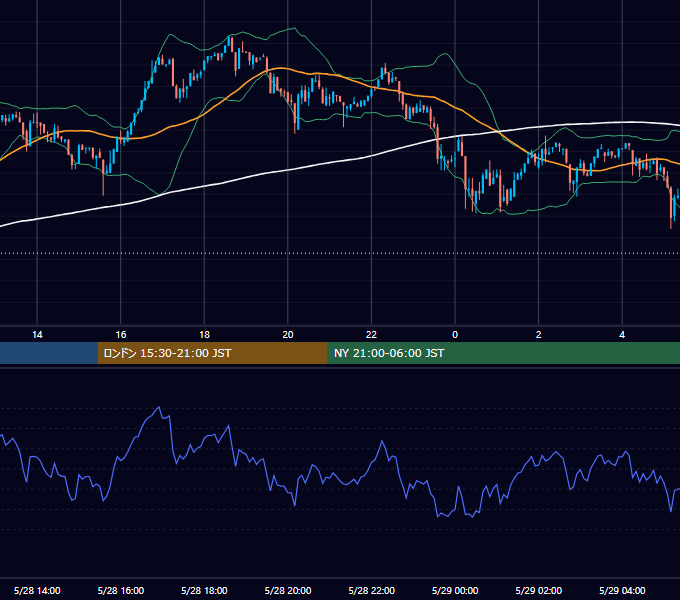The height and width of the screenshot is (600, 680).
Task: Click the NY session band '21:00-06:00 JST'
Action: coord(503,353)
